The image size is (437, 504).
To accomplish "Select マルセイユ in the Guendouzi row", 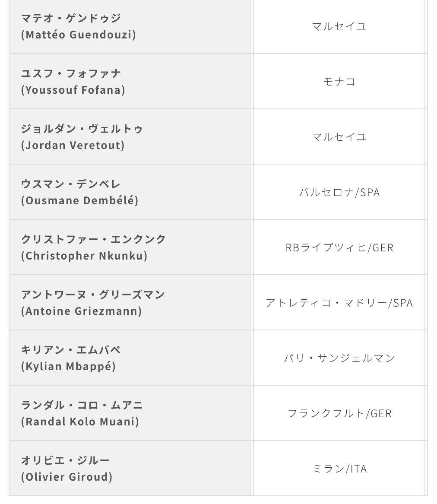I will pyautogui.click(x=339, y=26).
